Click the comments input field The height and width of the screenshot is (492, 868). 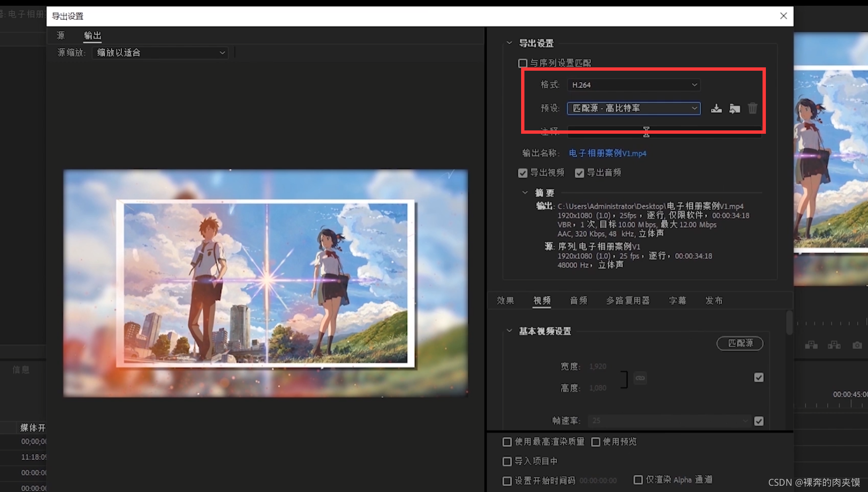tap(664, 131)
